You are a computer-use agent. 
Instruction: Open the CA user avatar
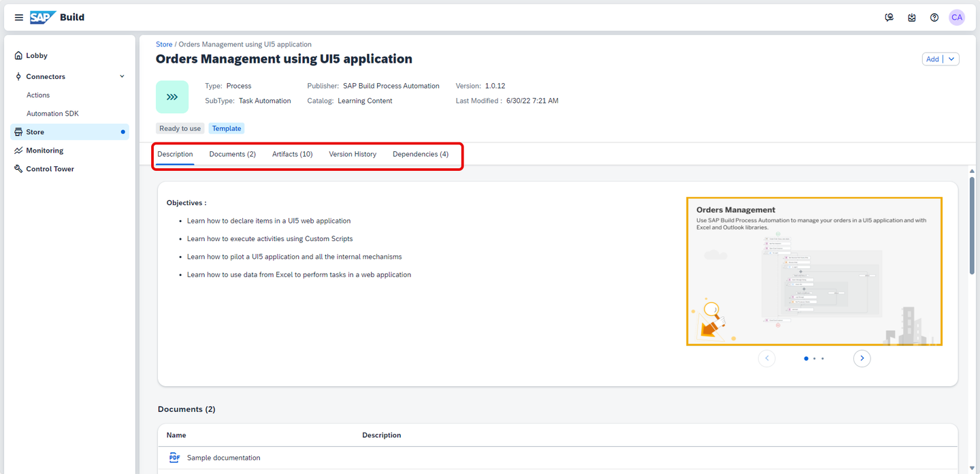click(957, 18)
